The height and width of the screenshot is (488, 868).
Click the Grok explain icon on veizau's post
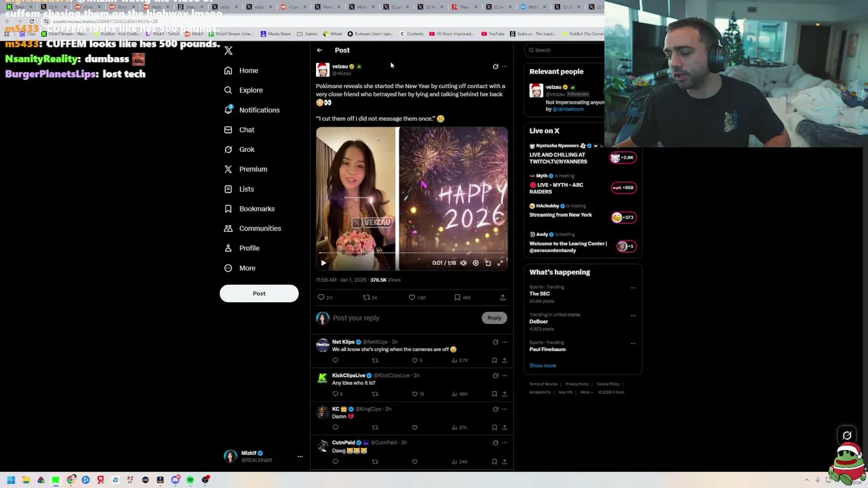pyautogui.click(x=495, y=66)
